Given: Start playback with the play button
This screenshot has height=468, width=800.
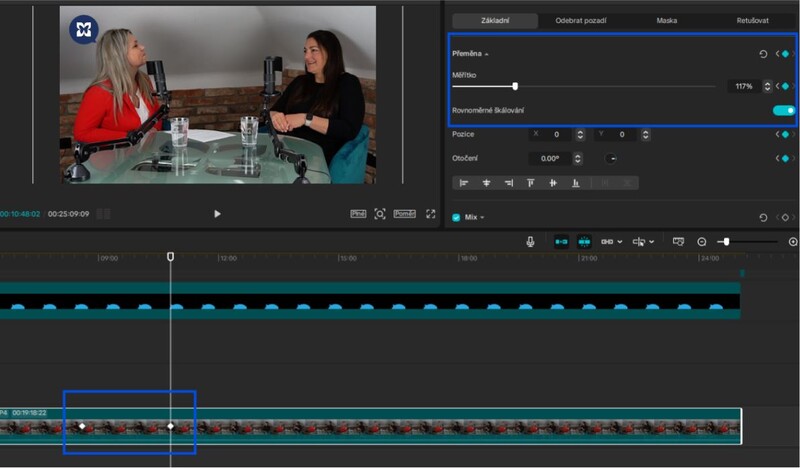Looking at the screenshot, I should coord(217,214).
